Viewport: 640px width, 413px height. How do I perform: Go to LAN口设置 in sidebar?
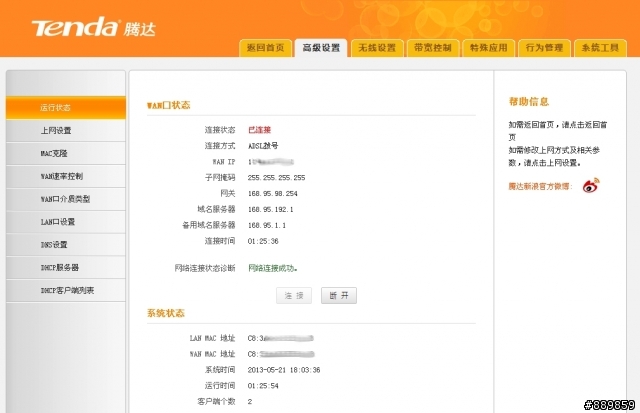pos(66,222)
